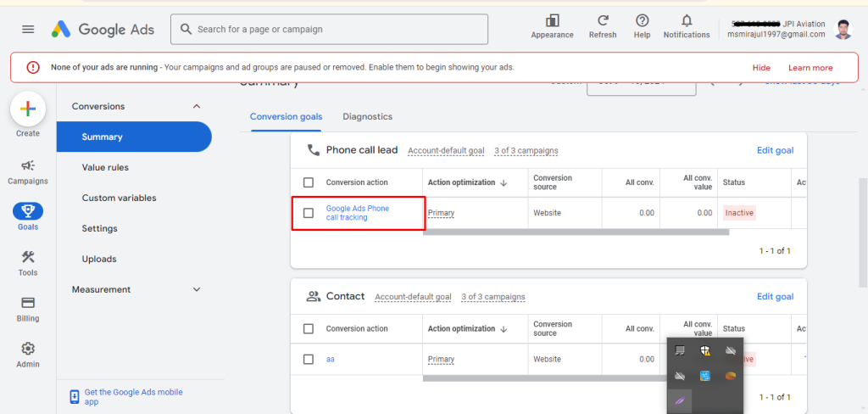
Task: Go to Billing in the sidebar
Action: (27, 309)
